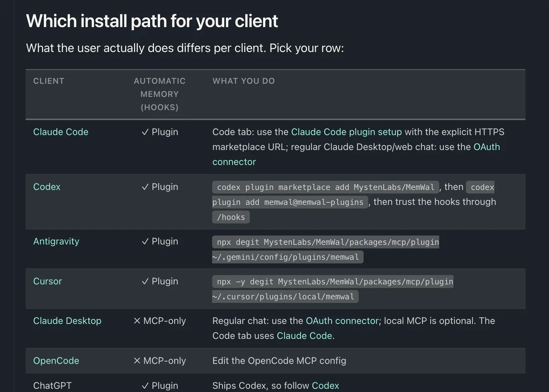This screenshot has width=549, height=392.
Task: Select the Plugin cell in the Cursor row
Action: pos(160,281)
